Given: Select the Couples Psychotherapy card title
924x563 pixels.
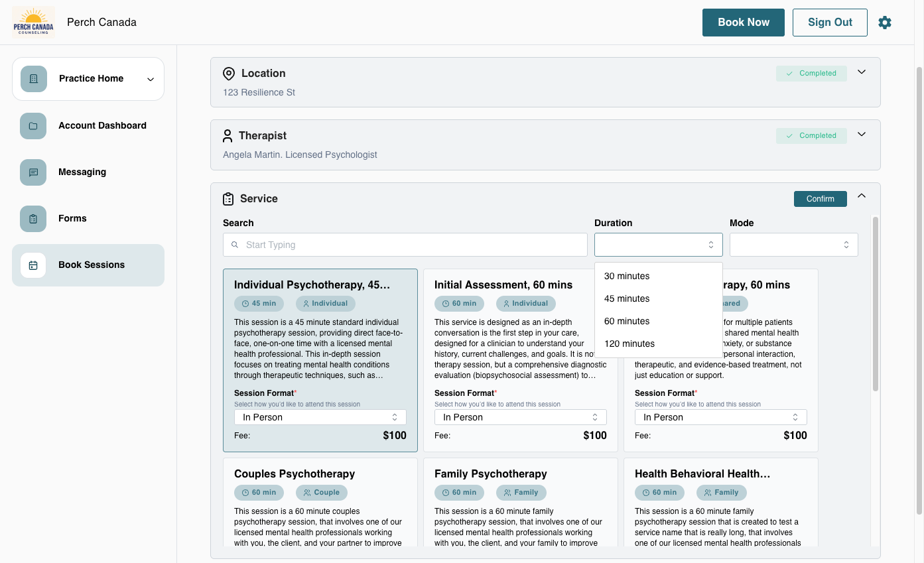Looking at the screenshot, I should pos(295,474).
